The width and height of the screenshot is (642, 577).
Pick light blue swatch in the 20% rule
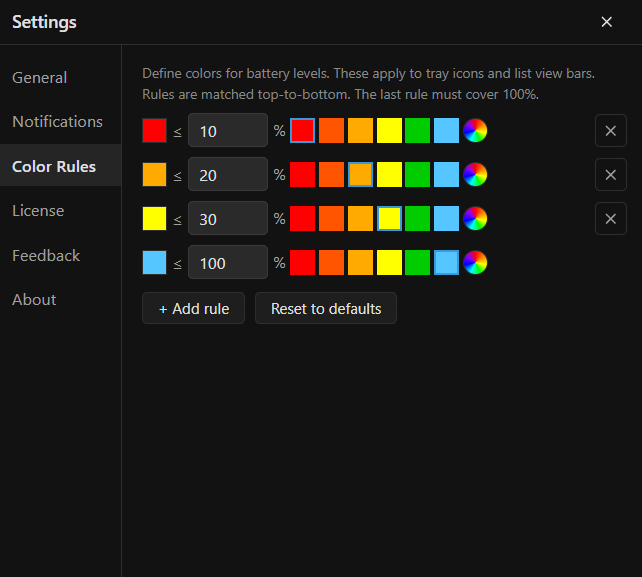click(x=446, y=174)
